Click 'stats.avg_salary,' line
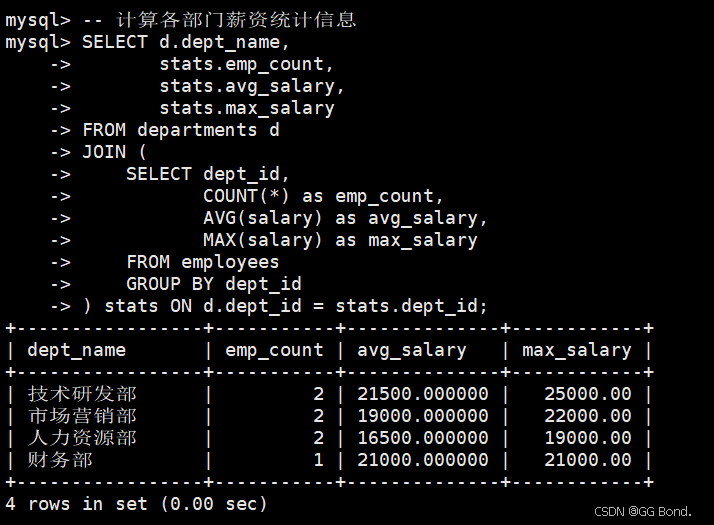This screenshot has width=714, height=525. point(252,86)
